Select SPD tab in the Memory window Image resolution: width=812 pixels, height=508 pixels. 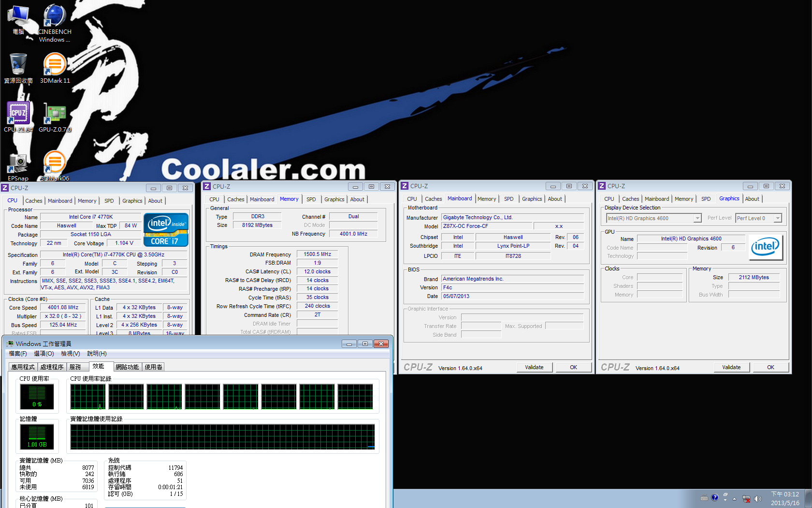tap(311, 199)
